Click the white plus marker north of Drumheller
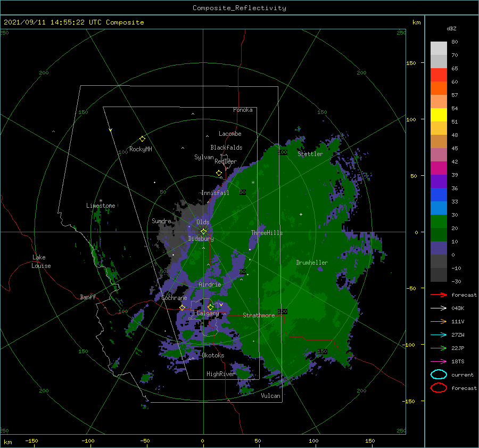The image size is (479, 448). [x=301, y=214]
